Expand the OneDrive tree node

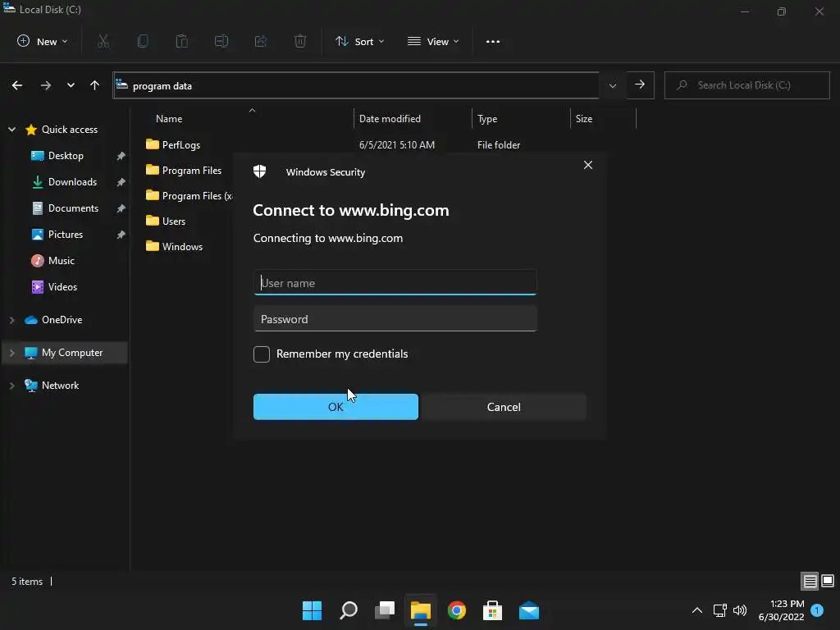(x=11, y=320)
